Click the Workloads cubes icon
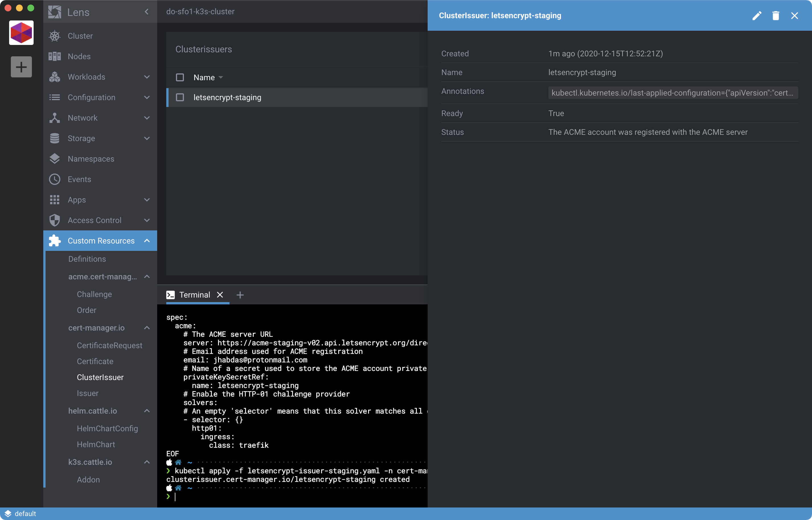This screenshot has width=812, height=520. click(55, 77)
